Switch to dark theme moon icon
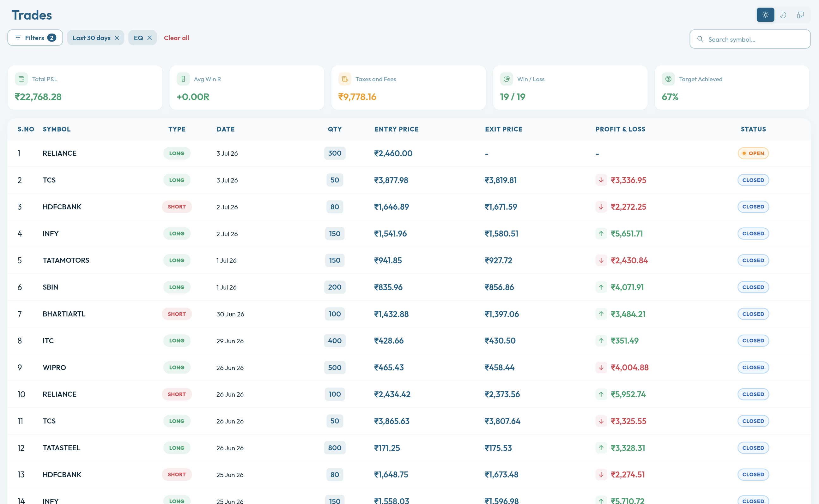Screen dimensions: 819x504 (x=783, y=15)
